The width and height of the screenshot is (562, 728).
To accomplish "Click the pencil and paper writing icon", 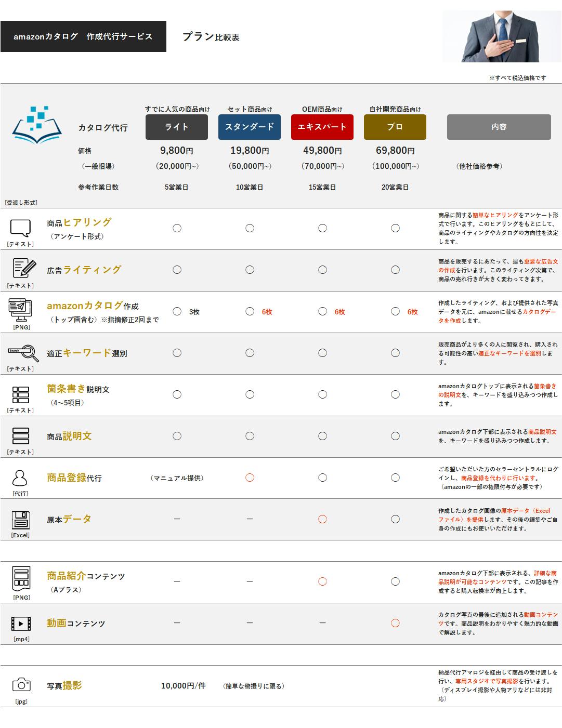I will (24, 268).
